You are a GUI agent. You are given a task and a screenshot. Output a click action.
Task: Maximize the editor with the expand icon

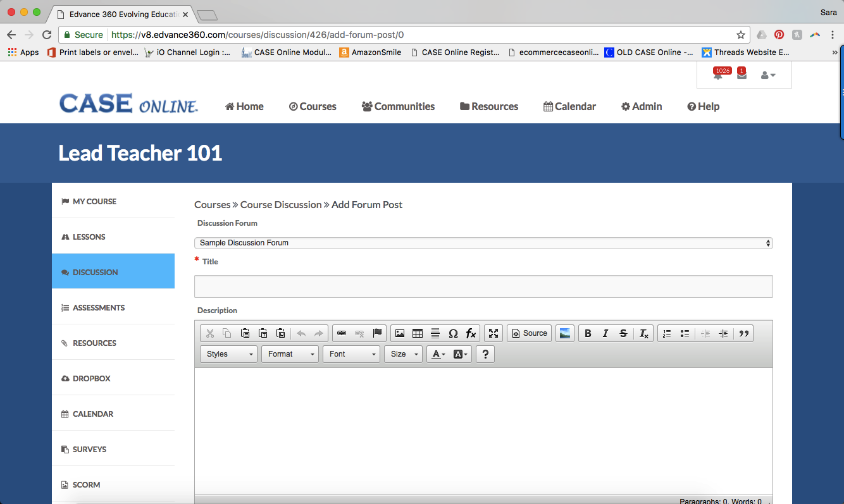[x=494, y=333]
